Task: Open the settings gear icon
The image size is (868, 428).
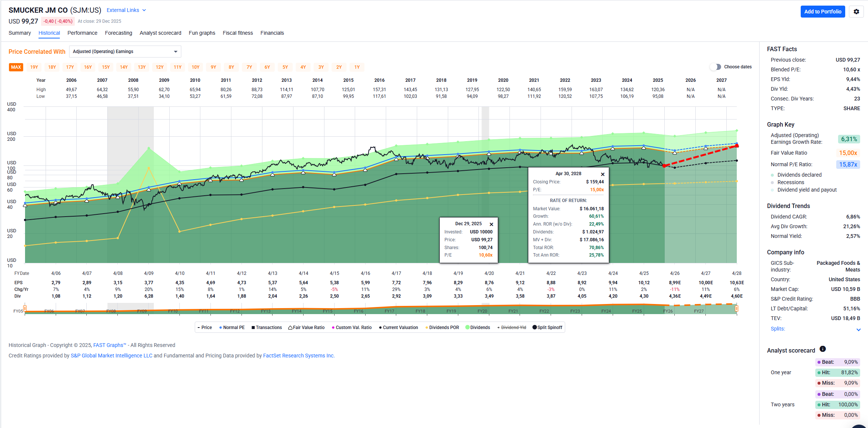Action: [856, 12]
